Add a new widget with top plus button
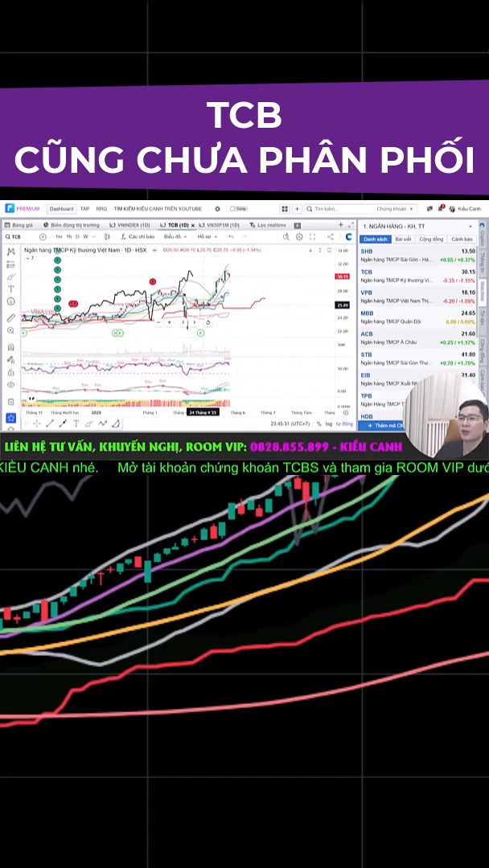Image resolution: width=489 pixels, height=868 pixels. [298, 209]
